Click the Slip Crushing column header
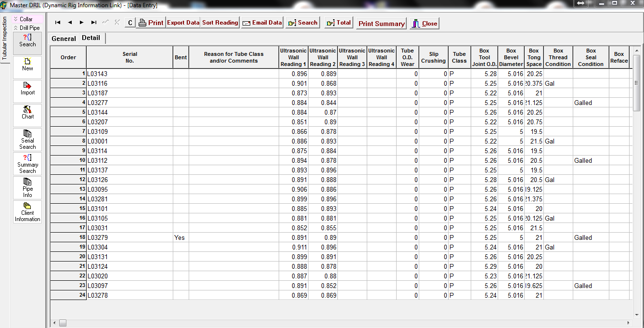 [x=434, y=57]
